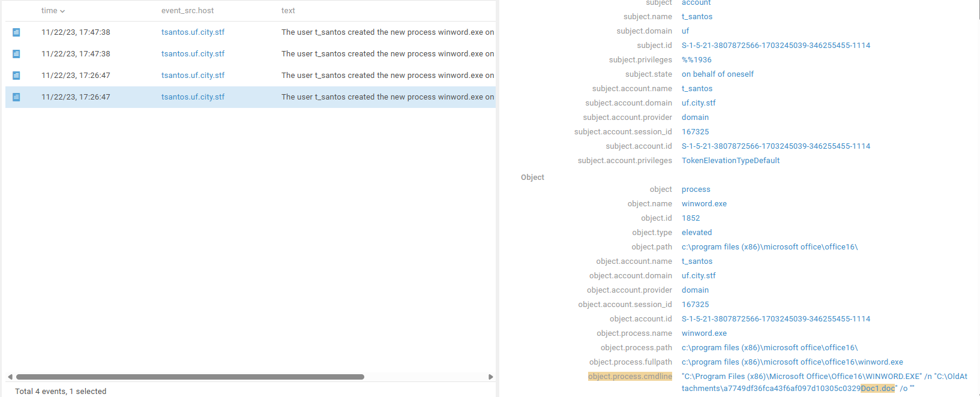Click the object.path folder value
This screenshot has height=397, width=980.
(x=770, y=247)
